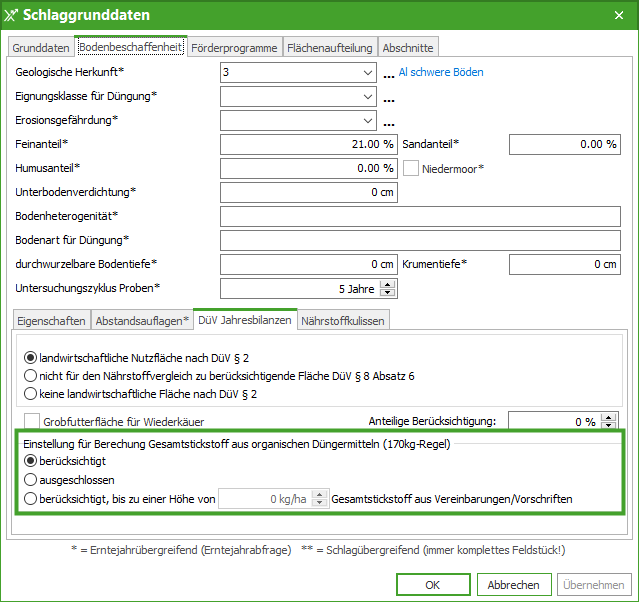Click the ellipsis button beside Erosionsgefährdung
The height and width of the screenshot is (602, 639).
point(388,122)
